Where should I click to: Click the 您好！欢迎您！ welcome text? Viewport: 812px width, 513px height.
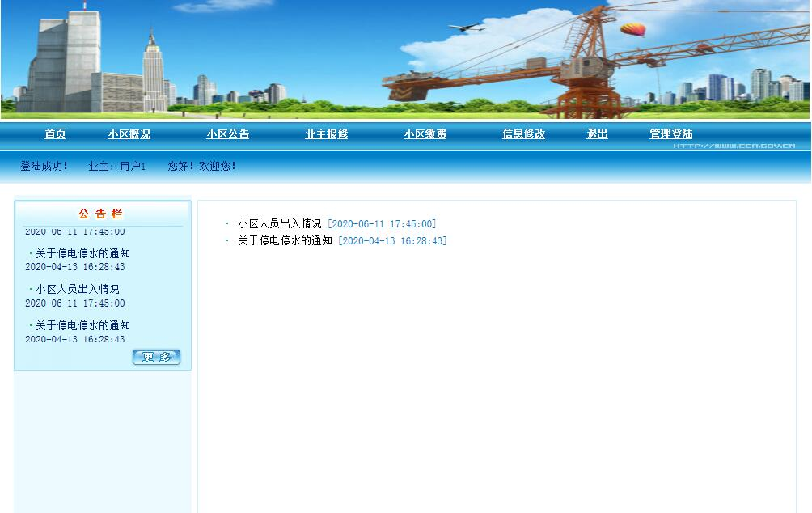[x=201, y=166]
